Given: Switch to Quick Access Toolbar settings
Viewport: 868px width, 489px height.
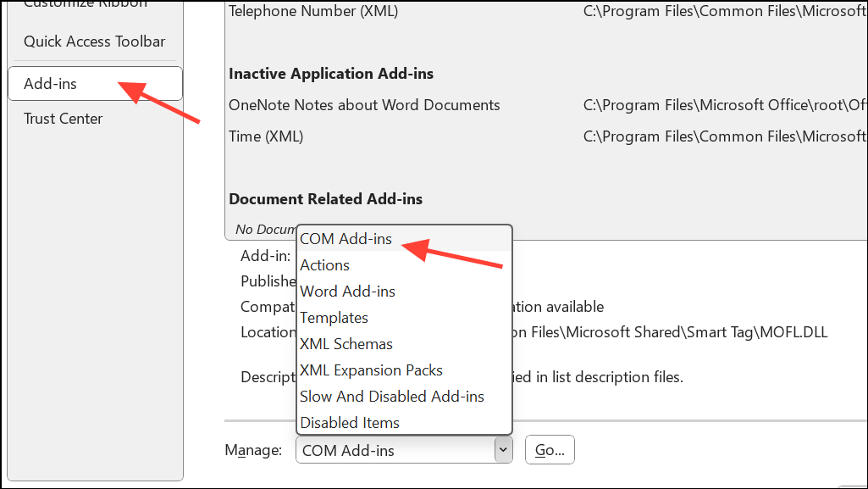Looking at the screenshot, I should pyautogui.click(x=94, y=41).
